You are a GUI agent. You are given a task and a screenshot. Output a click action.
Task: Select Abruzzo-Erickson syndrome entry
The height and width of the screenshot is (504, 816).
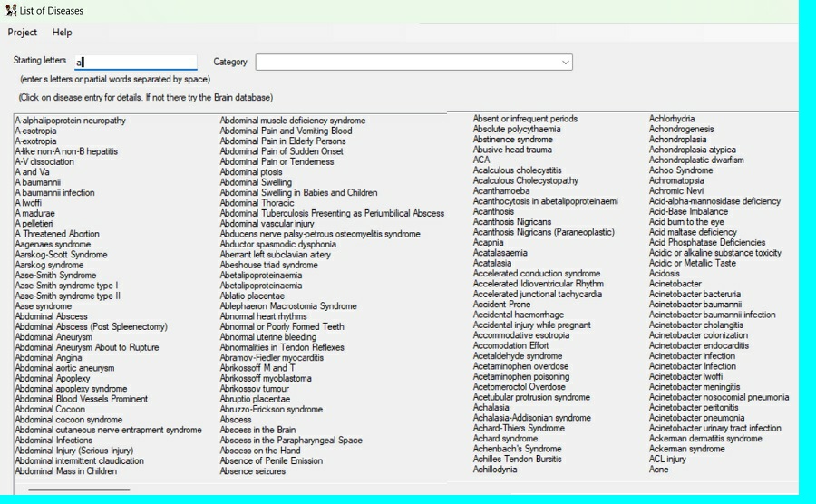pyautogui.click(x=271, y=410)
